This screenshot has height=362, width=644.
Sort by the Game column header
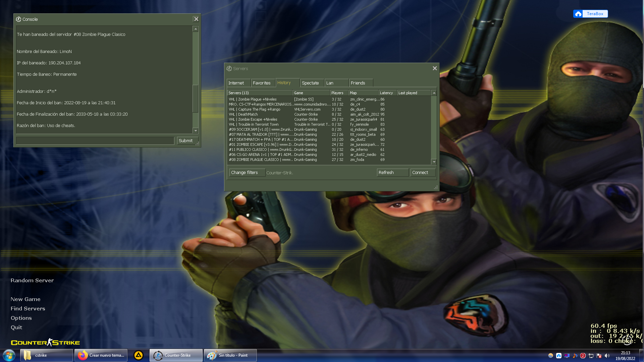click(x=311, y=93)
